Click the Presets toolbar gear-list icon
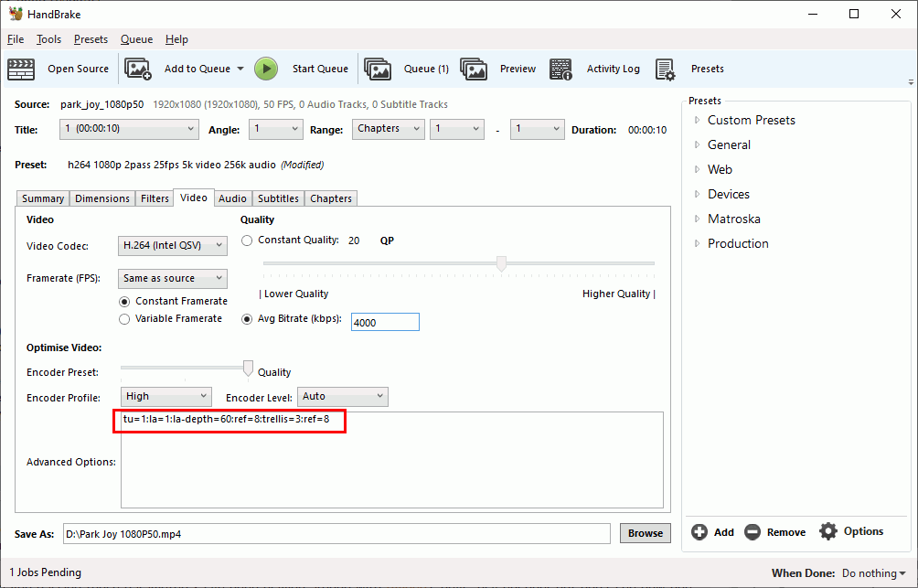The height and width of the screenshot is (588, 918). pyautogui.click(x=665, y=69)
